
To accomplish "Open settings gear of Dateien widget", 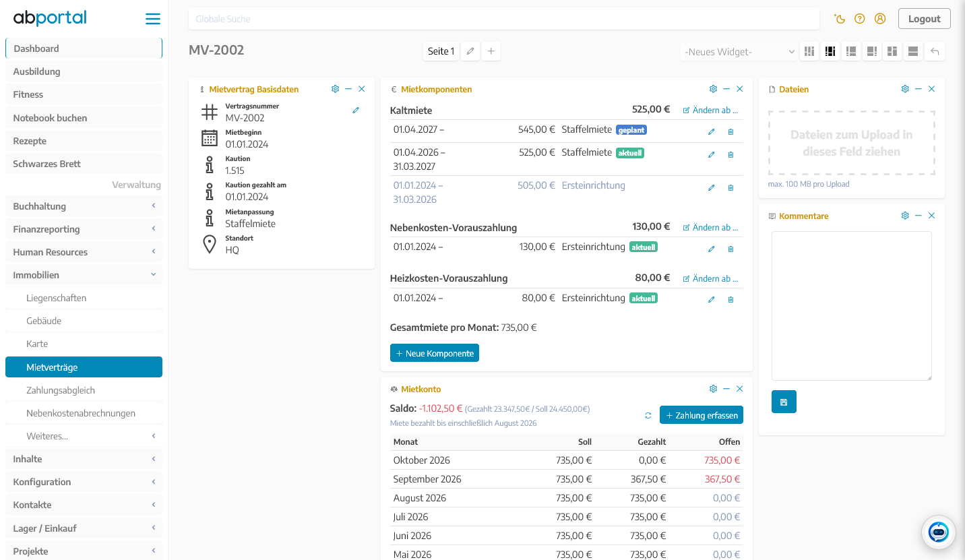I will (x=905, y=89).
